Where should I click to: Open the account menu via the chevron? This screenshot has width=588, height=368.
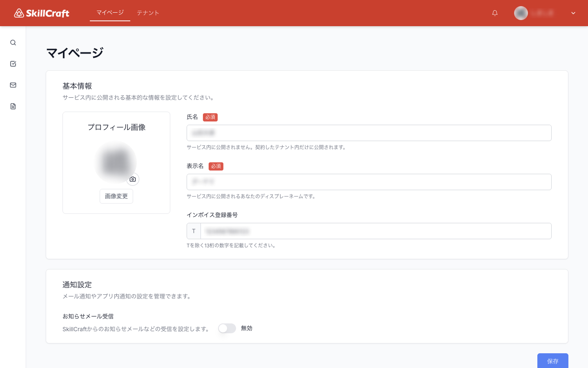coord(573,13)
